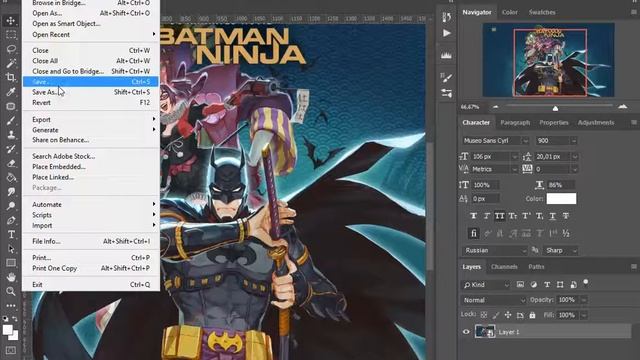Click the vertical scale 100% field

pos(485,185)
